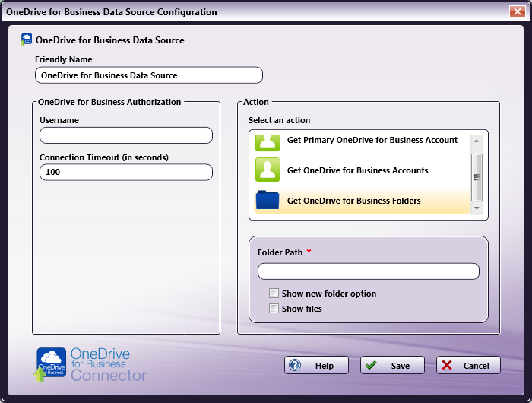
Task: Click the Folder Path input box
Action: point(368,271)
